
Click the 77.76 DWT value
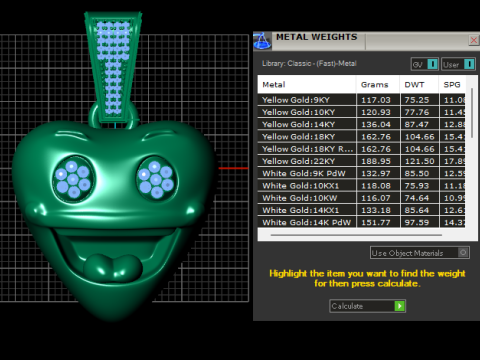tap(417, 112)
